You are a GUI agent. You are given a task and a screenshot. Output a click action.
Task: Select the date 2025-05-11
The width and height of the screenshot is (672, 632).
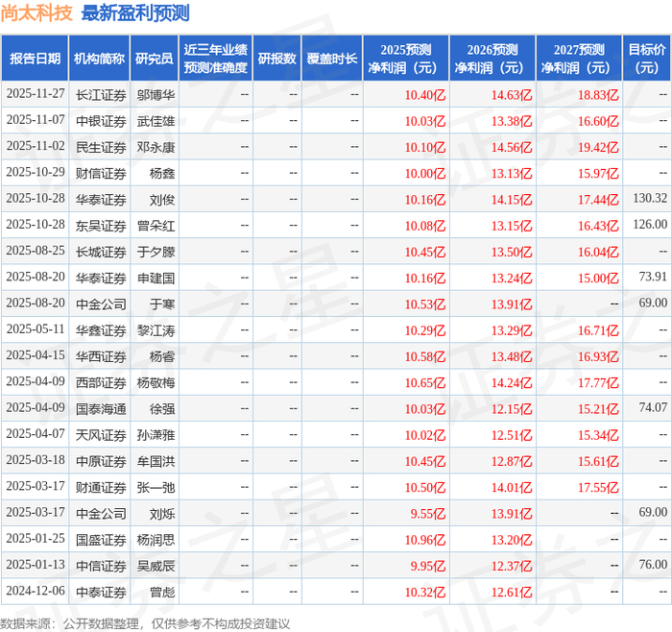click(x=36, y=328)
